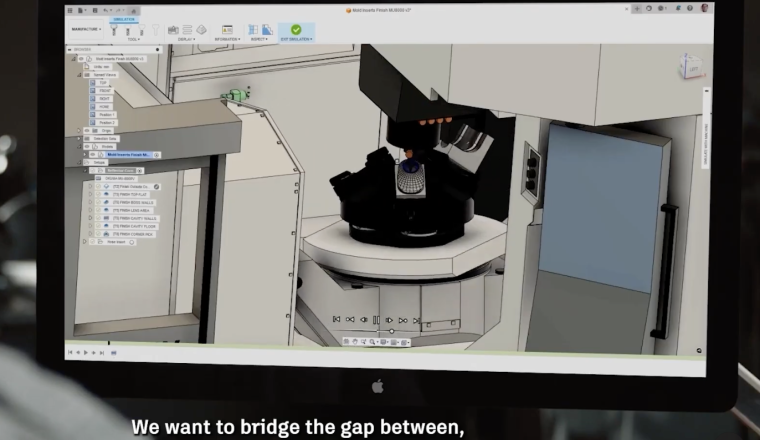This screenshot has height=440, width=760.
Task: Open the data panel grid icon
Action: (x=70, y=10)
